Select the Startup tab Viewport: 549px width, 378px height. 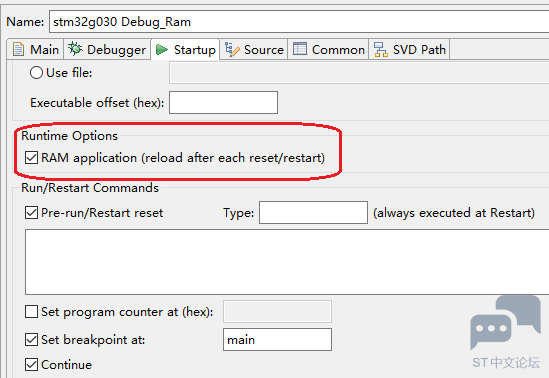[185, 49]
